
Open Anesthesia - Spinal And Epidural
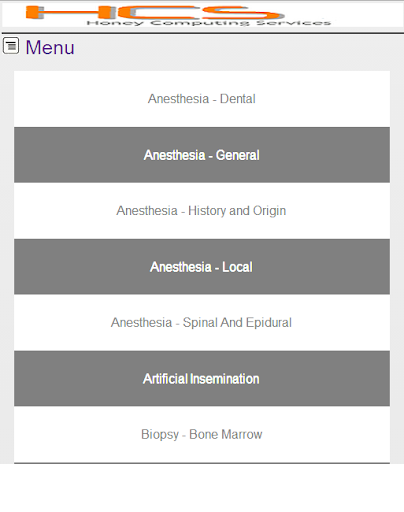[202, 322]
